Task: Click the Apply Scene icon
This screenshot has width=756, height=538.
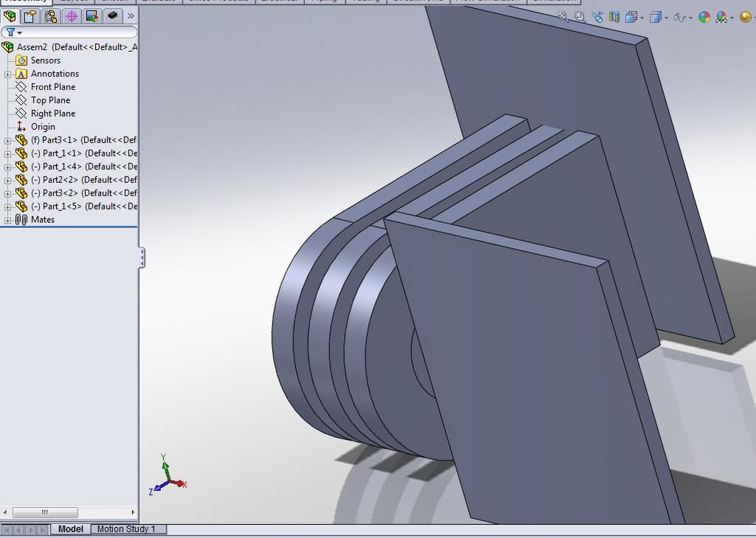Action: point(721,18)
